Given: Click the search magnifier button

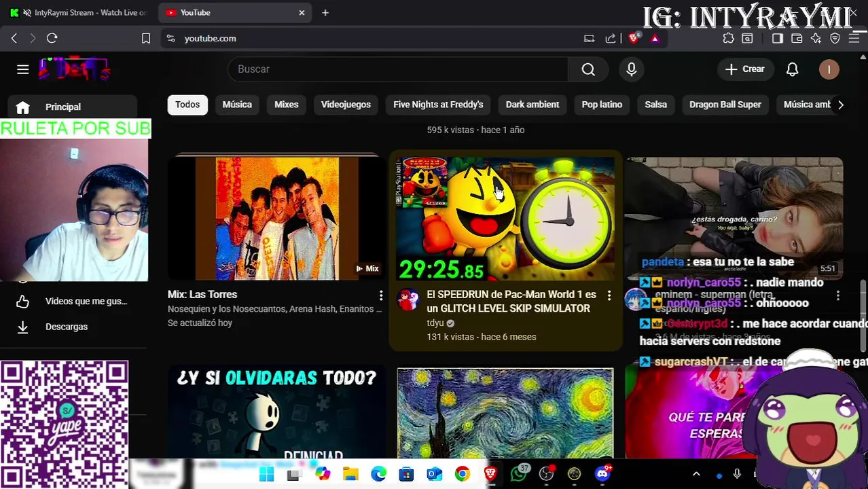Looking at the screenshot, I should [x=588, y=69].
